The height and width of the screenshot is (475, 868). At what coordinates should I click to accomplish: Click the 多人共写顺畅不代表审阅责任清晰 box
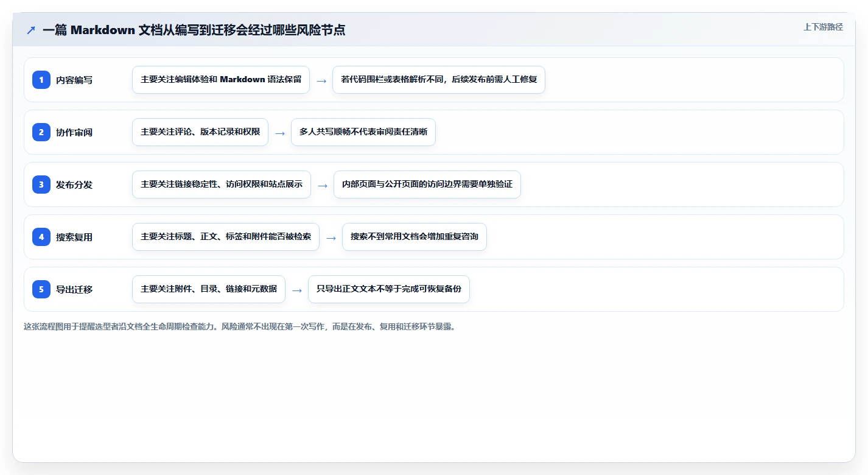coord(363,132)
